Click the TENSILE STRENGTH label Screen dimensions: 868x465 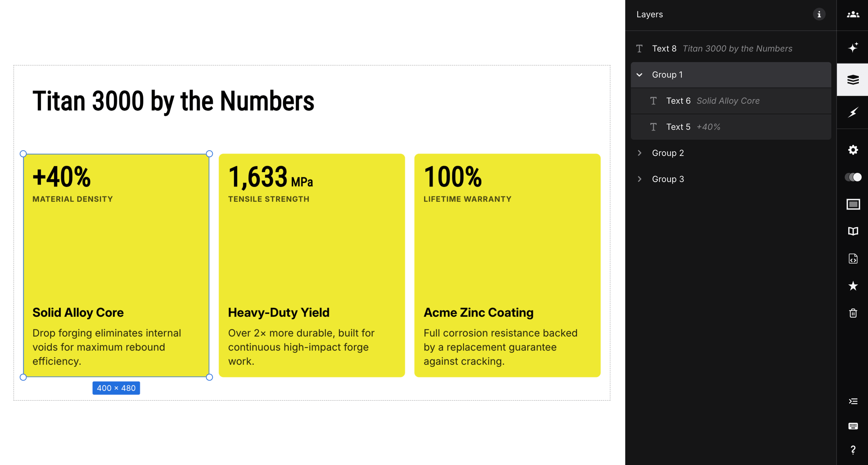click(x=269, y=199)
